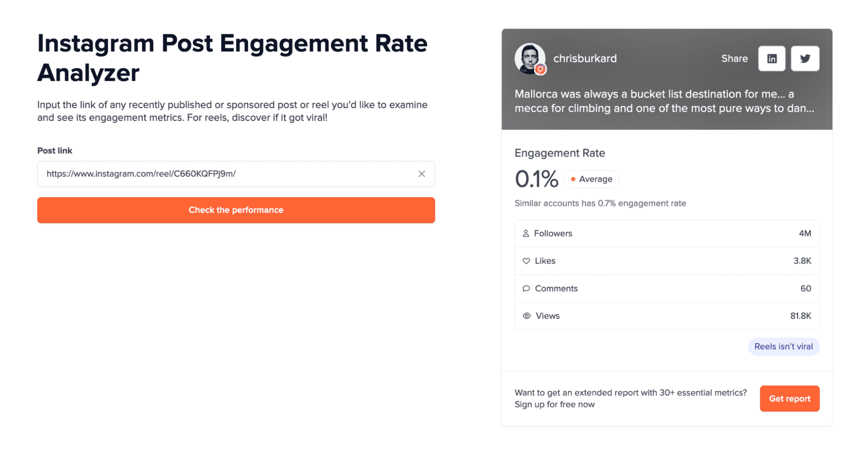Viewport: 868px width, 451px height.
Task: Click the 4M followers count
Action: click(x=805, y=233)
